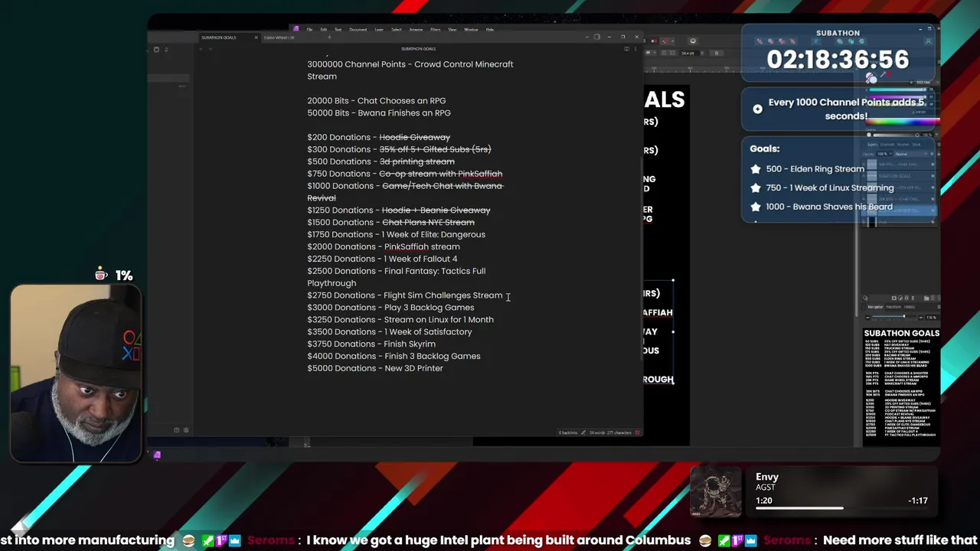Navigate back in the Obsidian note
Image resolution: width=980 pixels, height=551 pixels.
201,49
